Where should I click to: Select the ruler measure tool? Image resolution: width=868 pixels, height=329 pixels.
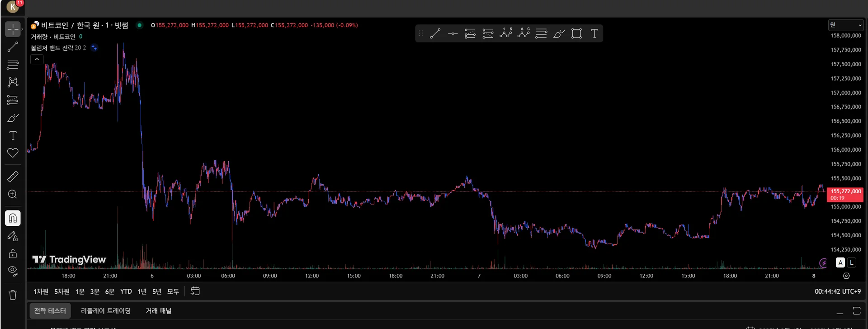point(13,176)
